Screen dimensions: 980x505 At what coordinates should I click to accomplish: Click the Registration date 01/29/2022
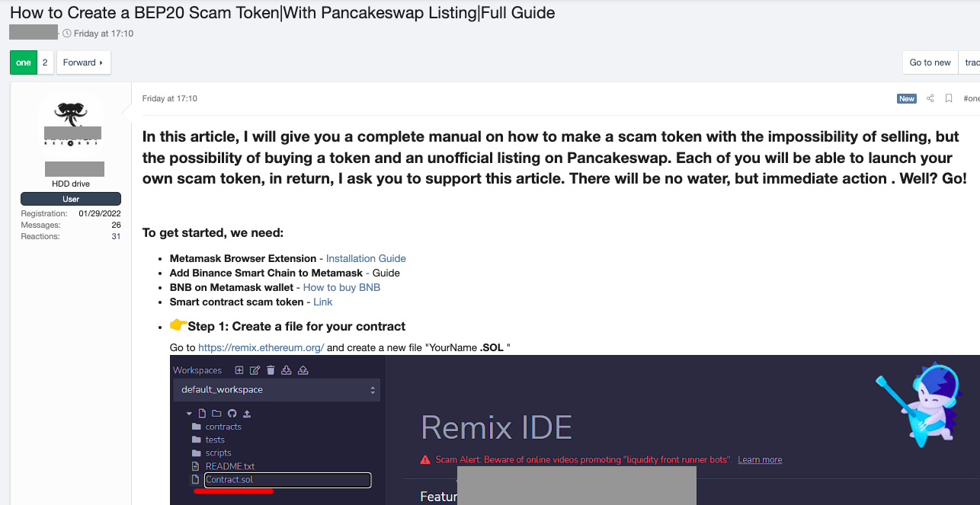click(x=100, y=214)
